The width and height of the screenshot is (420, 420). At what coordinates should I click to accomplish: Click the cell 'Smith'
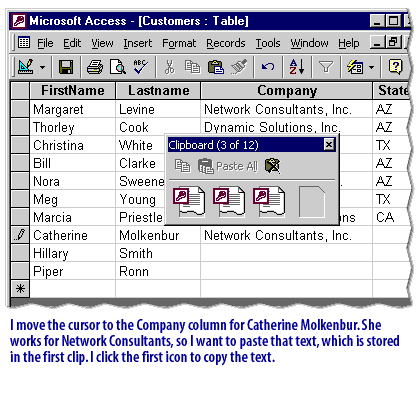point(158,253)
